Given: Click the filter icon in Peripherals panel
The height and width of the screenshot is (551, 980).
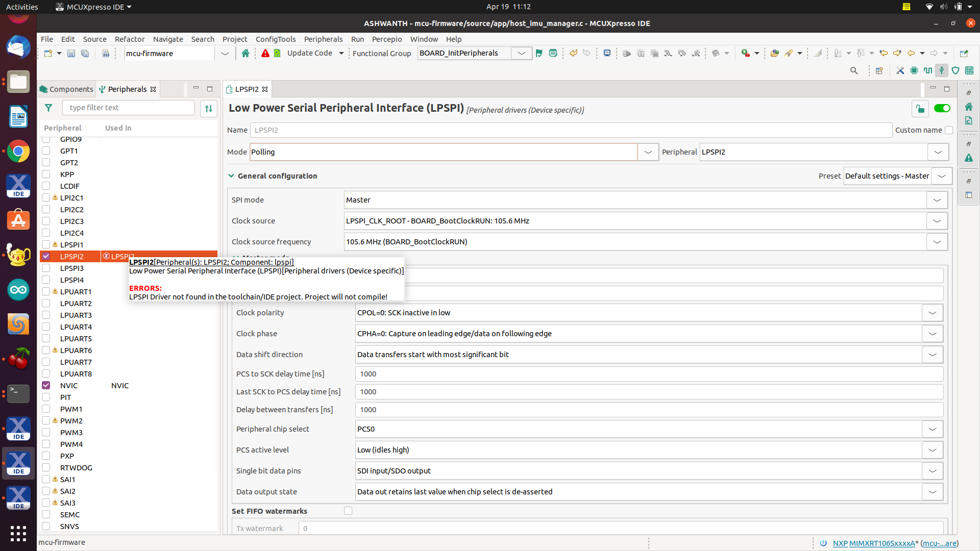Looking at the screenshot, I should 48,108.
